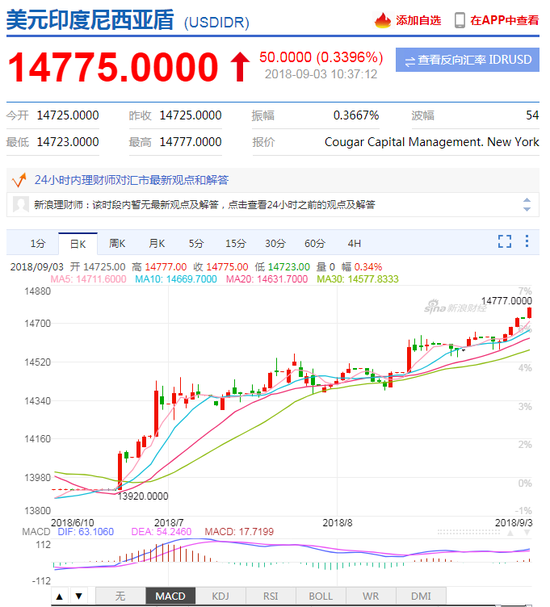Click the title 美元印度尼西亚盾
This screenshot has width=550, height=607.
pos(90,20)
